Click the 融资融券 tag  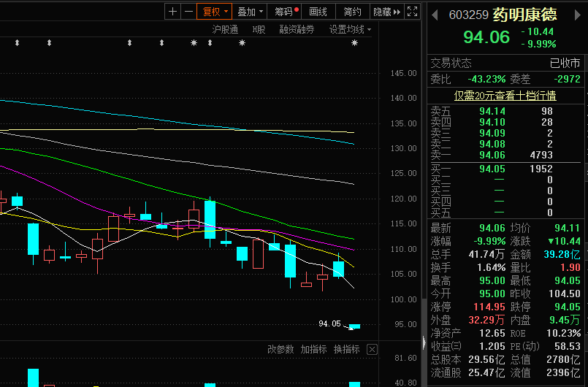[x=297, y=30]
